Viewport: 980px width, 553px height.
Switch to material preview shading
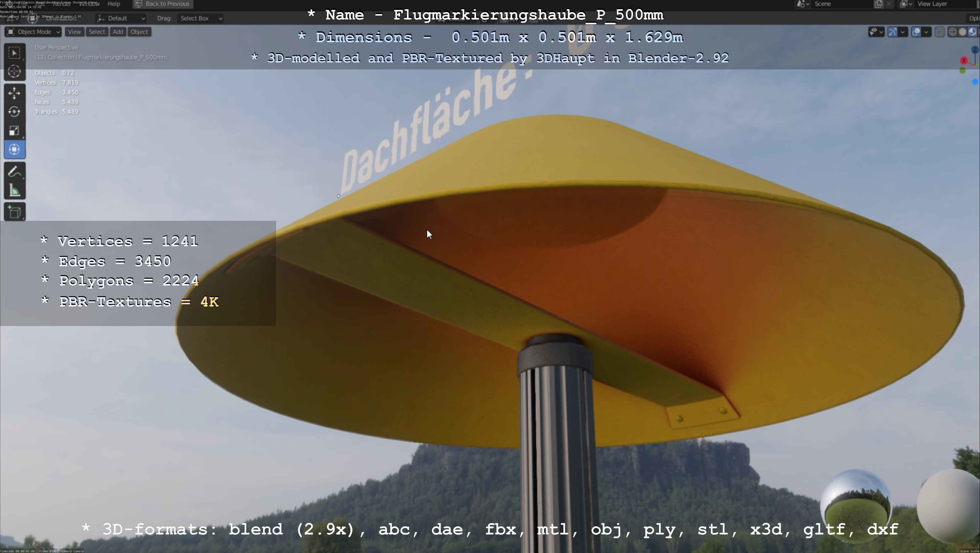click(972, 32)
